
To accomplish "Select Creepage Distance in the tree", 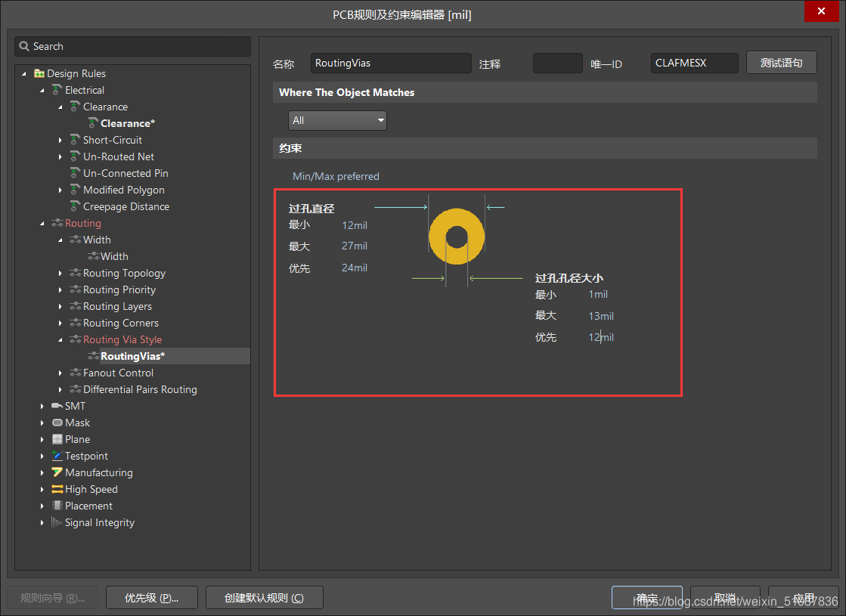I will click(x=126, y=206).
